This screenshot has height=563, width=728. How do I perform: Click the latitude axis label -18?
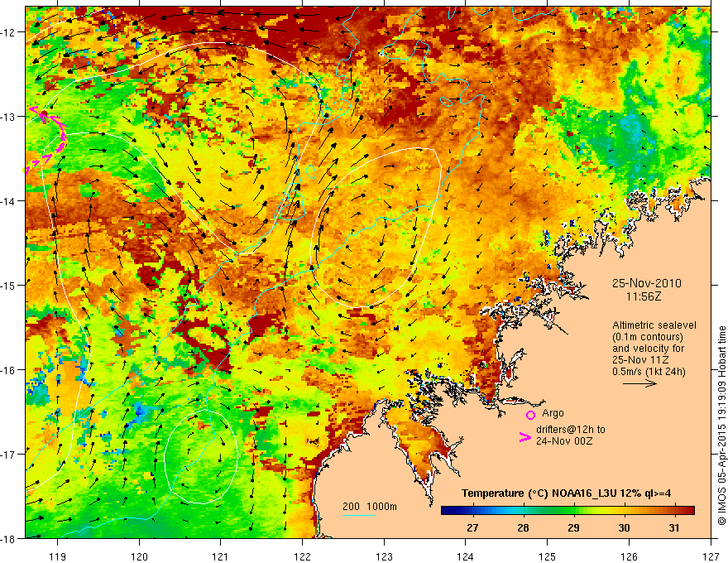pos(7,538)
